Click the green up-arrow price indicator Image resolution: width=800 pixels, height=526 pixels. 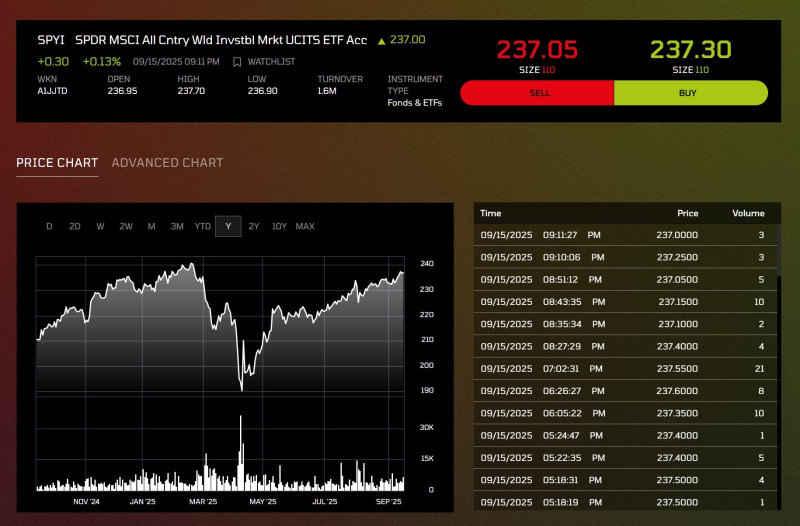point(381,41)
